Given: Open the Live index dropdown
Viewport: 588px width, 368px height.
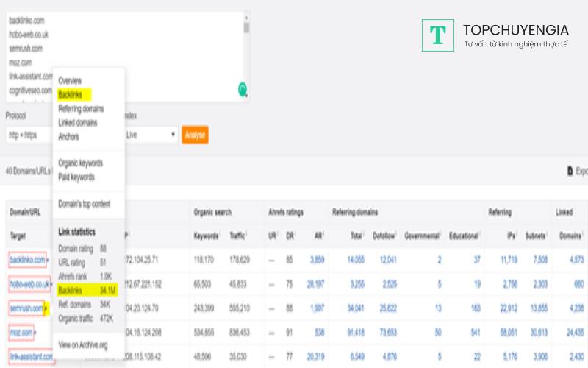Looking at the screenshot, I should (x=151, y=135).
